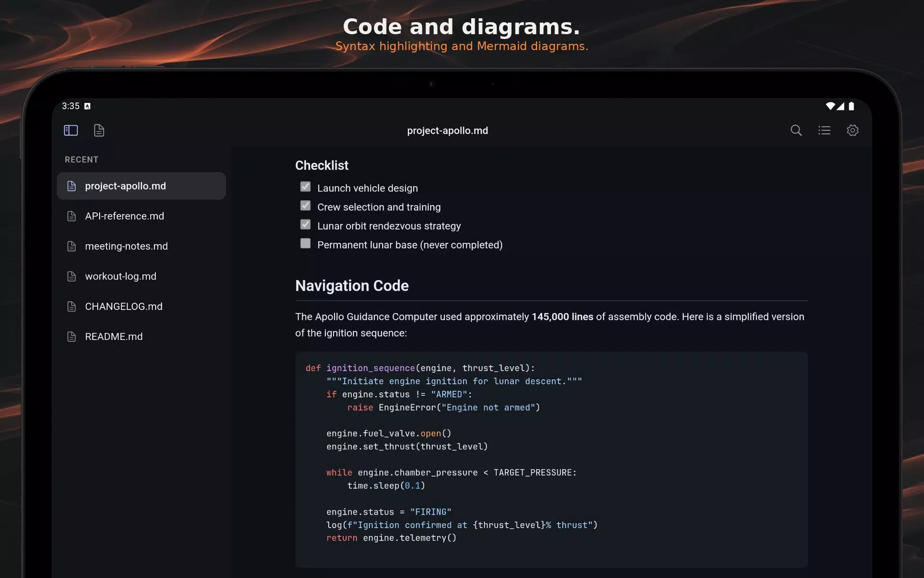The image size is (924, 578).
Task: Open API-reference.md from recent list
Action: click(x=141, y=216)
